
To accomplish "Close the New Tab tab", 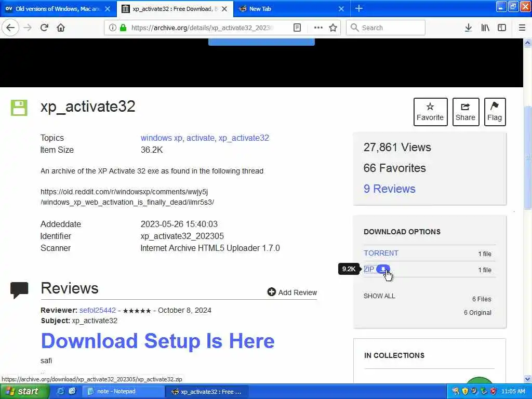I will pos(341,9).
